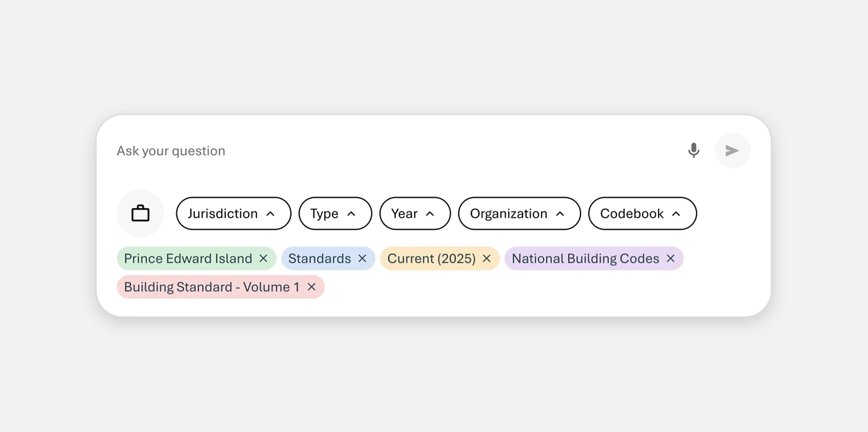Open the Jurisdiction dropdown
The width and height of the screenshot is (868, 432).
(234, 214)
